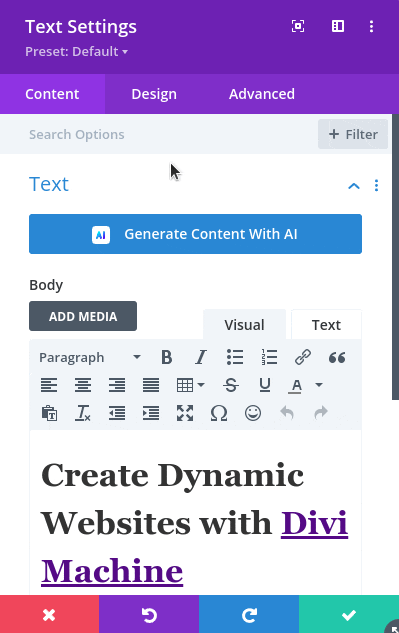Click the Filter button
Screen dimensions: 399x633
[353, 134]
